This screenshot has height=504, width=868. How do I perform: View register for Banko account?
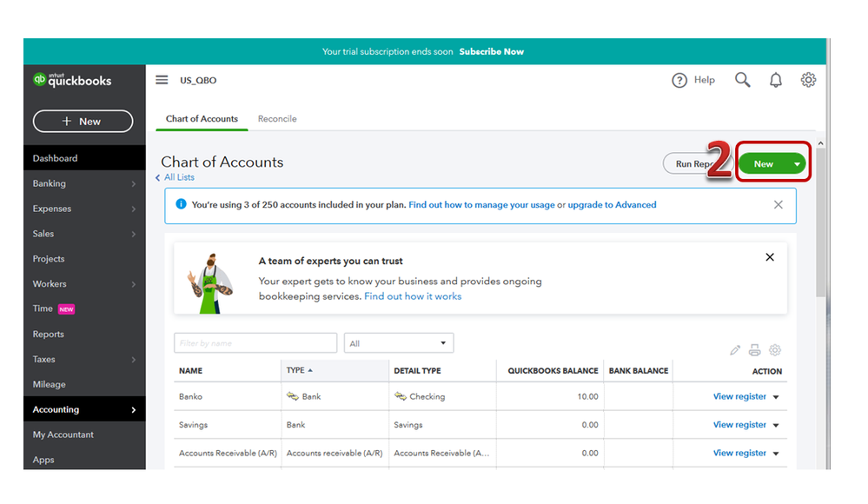point(739,396)
